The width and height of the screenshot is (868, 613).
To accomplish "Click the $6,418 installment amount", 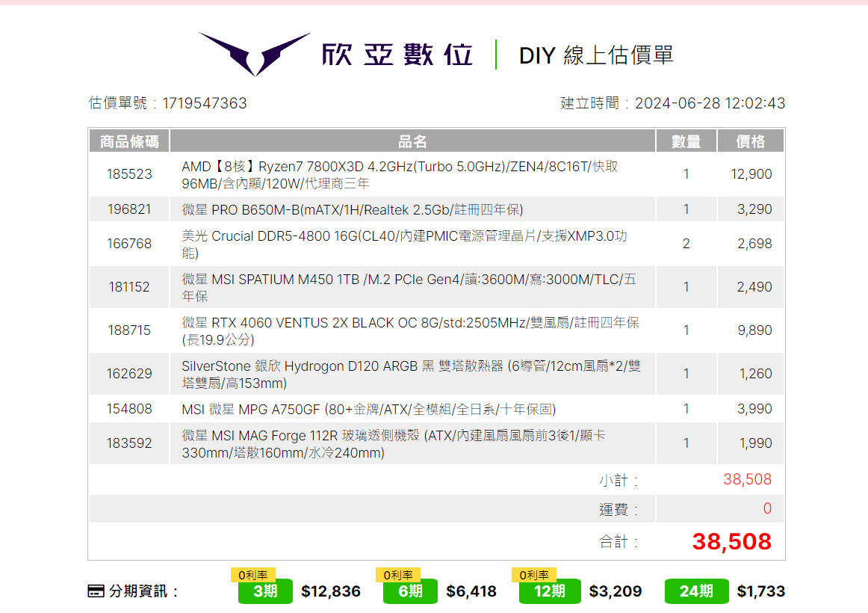I will [x=471, y=591].
